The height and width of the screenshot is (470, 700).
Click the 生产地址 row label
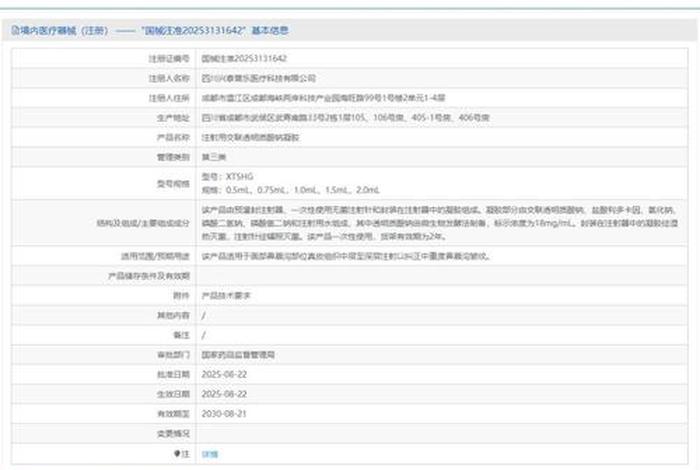[x=173, y=118]
